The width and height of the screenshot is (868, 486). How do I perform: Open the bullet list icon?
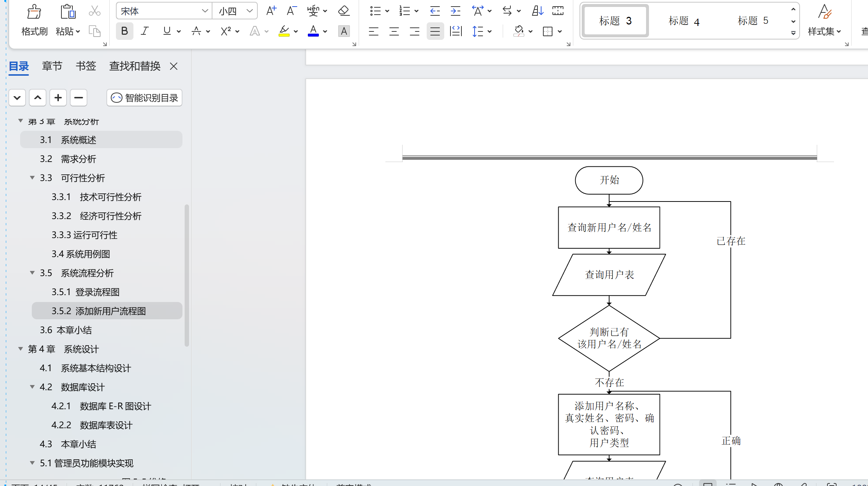click(x=376, y=11)
